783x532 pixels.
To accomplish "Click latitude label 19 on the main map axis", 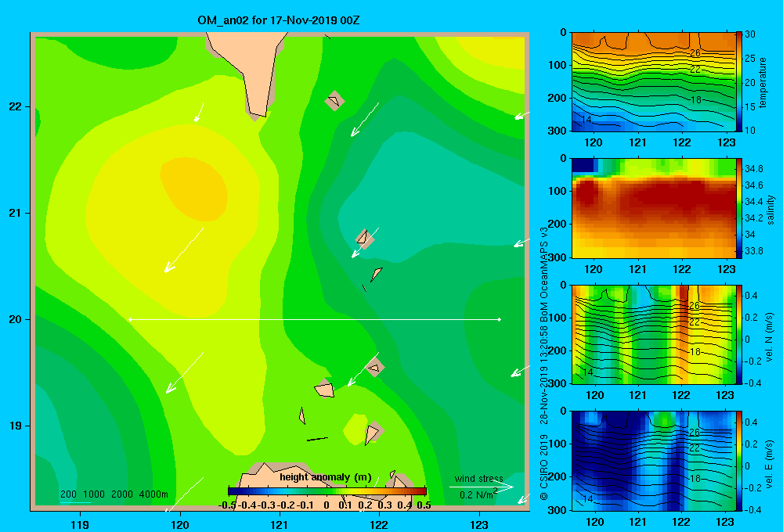I will pos(16,426).
